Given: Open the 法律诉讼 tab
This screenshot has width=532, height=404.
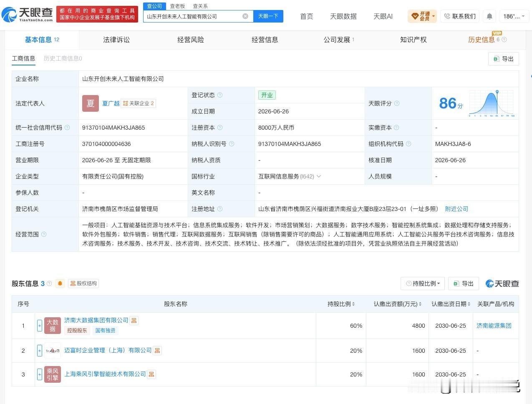Looking at the screenshot, I should click(116, 40).
